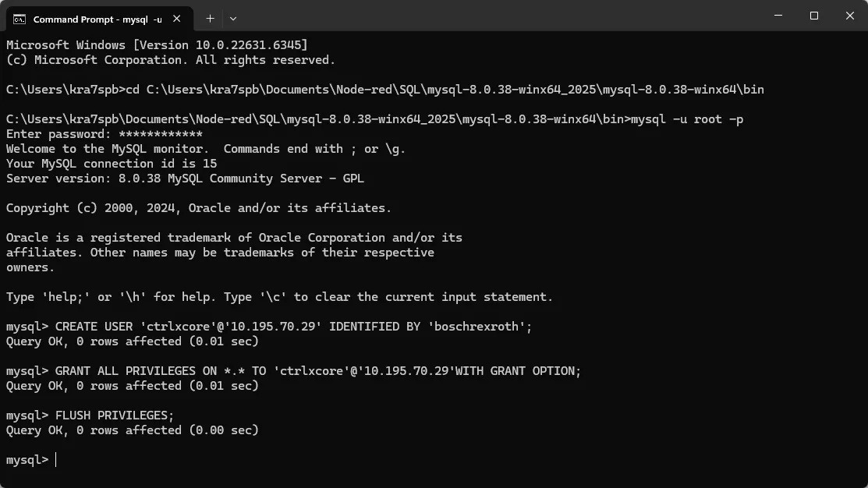This screenshot has height=488, width=868.
Task: Minimize the terminal window
Action: (x=778, y=16)
